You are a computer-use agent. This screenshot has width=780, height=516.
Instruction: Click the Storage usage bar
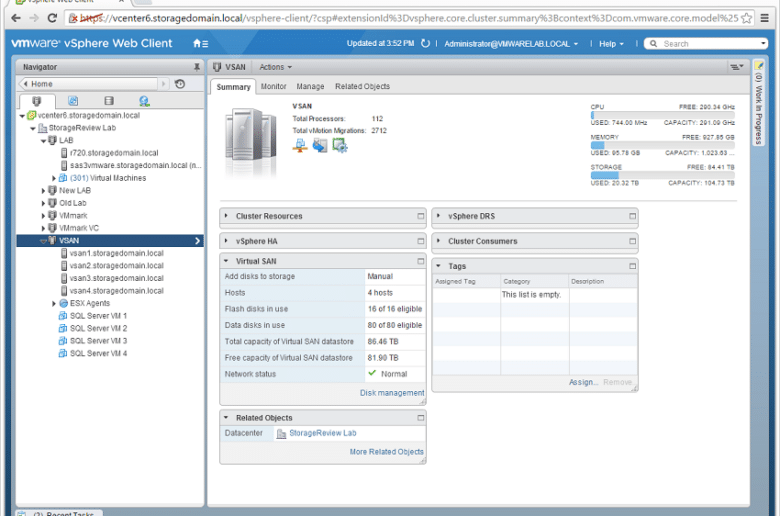(x=662, y=175)
